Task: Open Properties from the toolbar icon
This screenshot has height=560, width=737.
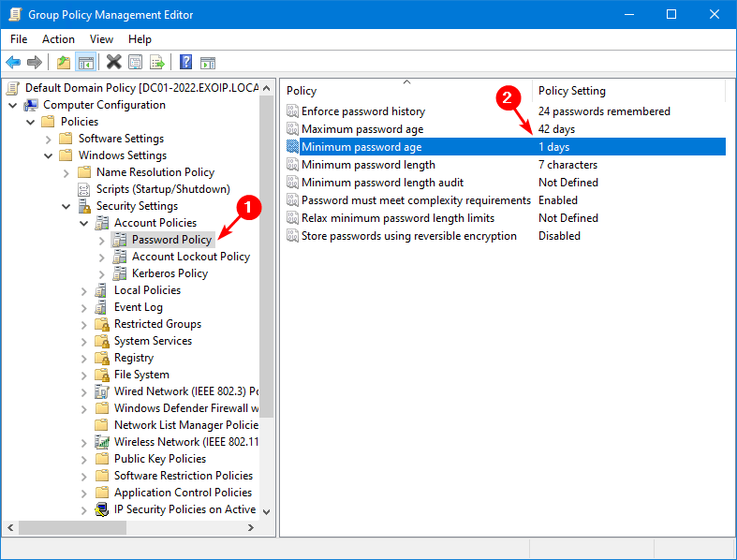Action: (x=136, y=63)
